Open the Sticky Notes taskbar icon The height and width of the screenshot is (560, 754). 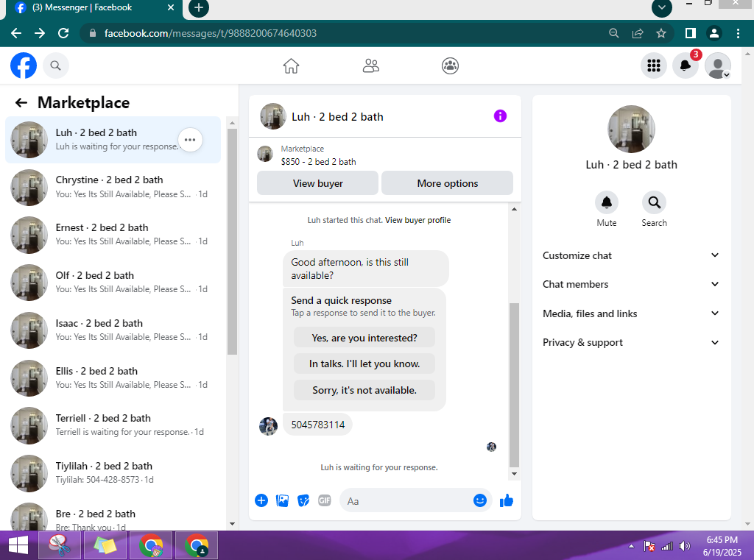pyautogui.click(x=105, y=545)
